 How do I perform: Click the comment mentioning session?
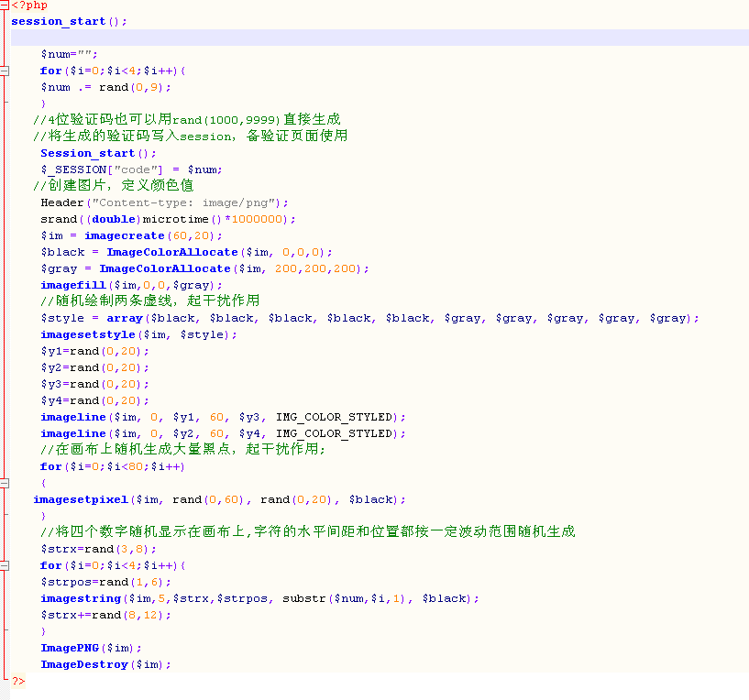point(190,137)
